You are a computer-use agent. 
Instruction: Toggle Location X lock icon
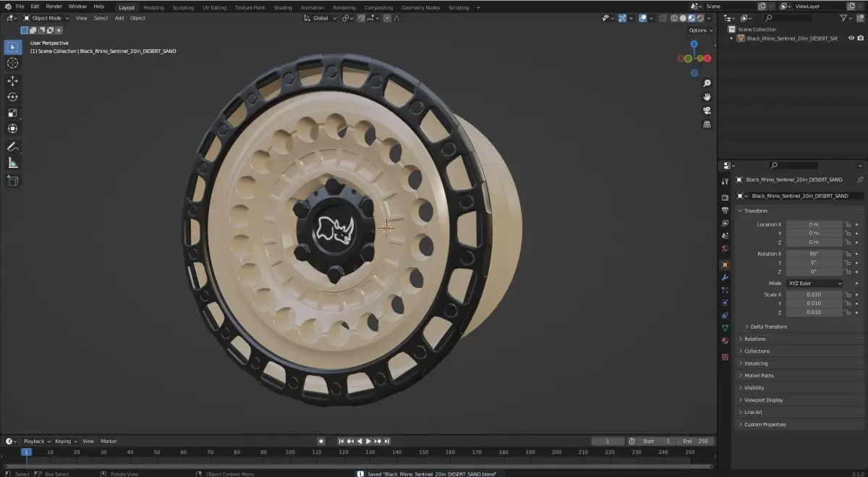(x=848, y=224)
